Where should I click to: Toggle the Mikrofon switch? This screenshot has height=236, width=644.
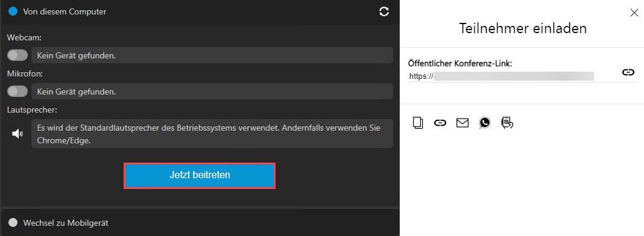[x=17, y=92]
